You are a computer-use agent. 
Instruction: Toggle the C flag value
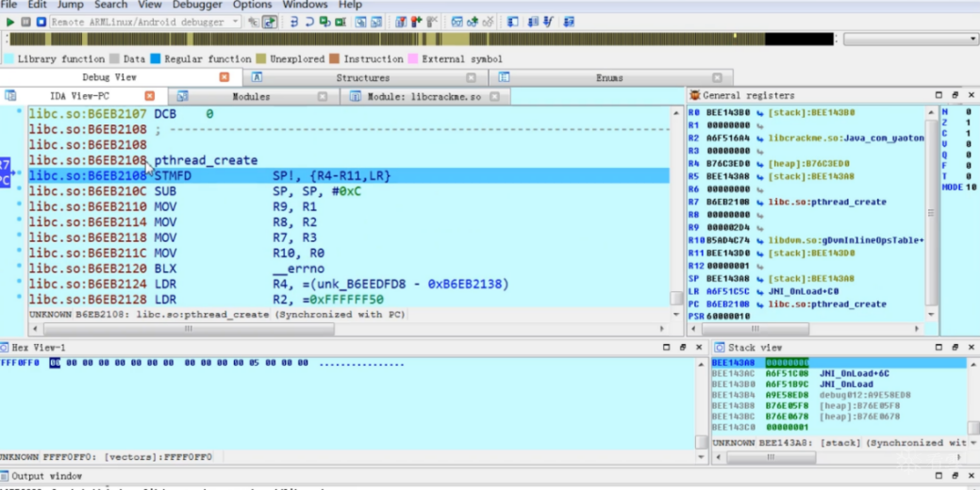click(968, 134)
